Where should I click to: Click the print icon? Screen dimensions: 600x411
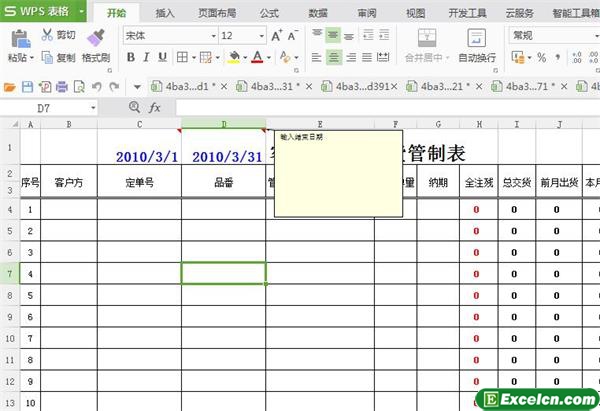coord(62,87)
